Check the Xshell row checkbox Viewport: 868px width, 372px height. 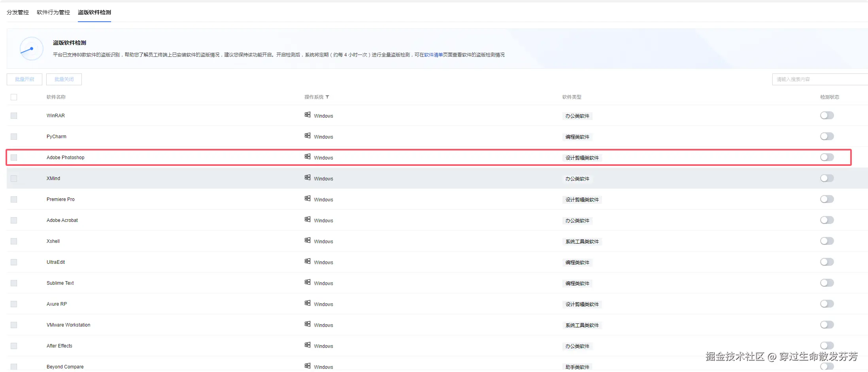[14, 241]
